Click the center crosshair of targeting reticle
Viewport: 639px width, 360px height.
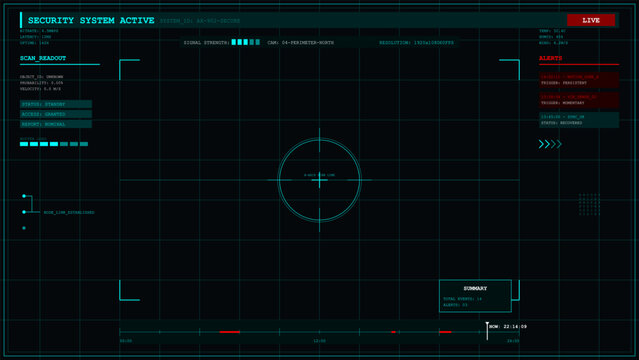(320, 180)
